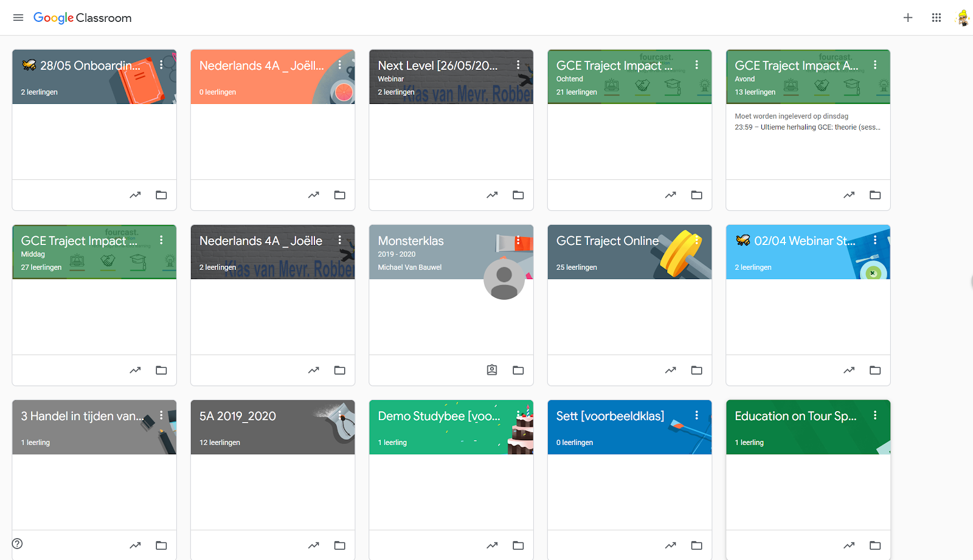Open Drive folder for 28/05 Onboarding class
973x560 pixels.
coord(161,195)
